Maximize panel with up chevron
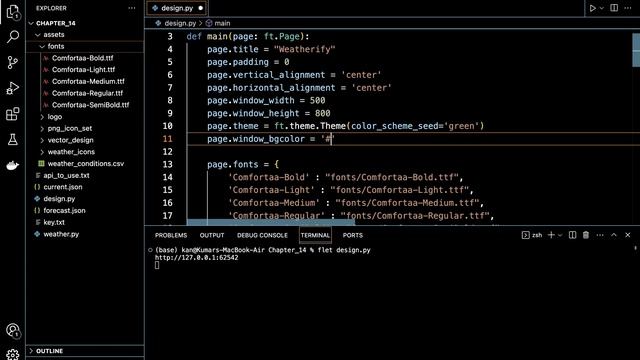Image resolution: width=640 pixels, height=360 pixels. [x=614, y=235]
